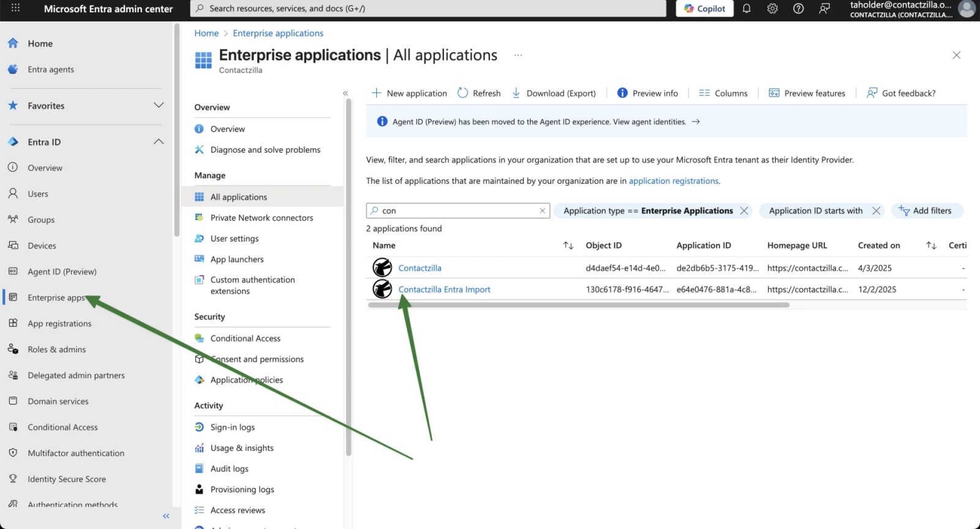980x529 pixels.
Task: Click the Home breadcrumb link
Action: point(206,33)
